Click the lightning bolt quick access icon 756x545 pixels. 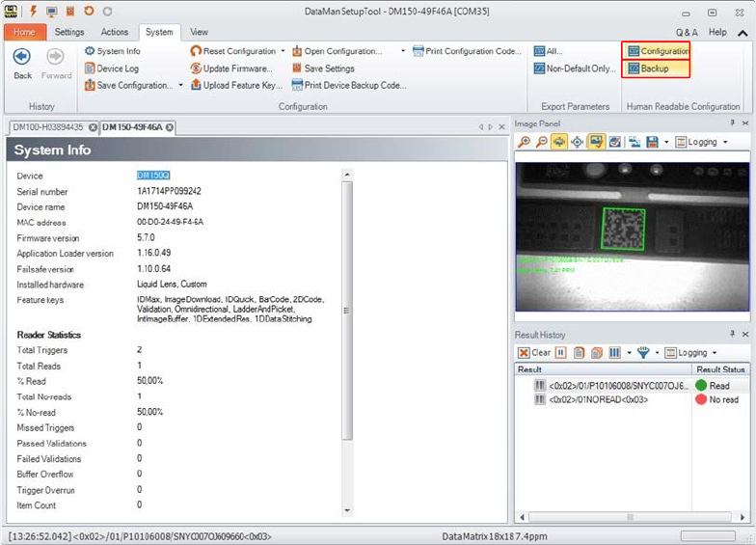coord(35,12)
